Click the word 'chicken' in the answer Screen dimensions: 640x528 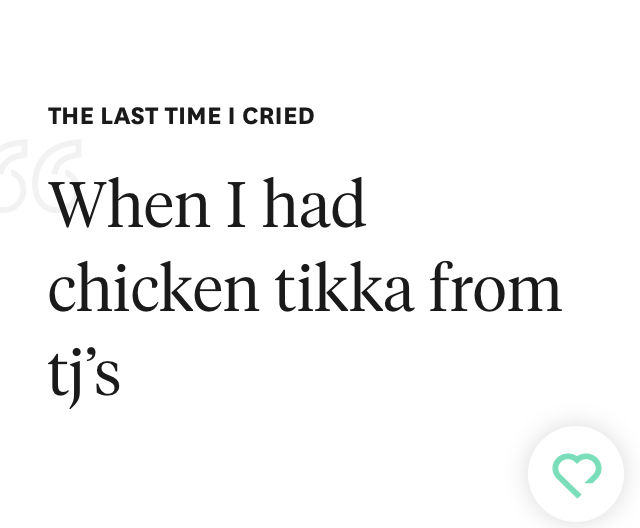pyautogui.click(x=153, y=287)
